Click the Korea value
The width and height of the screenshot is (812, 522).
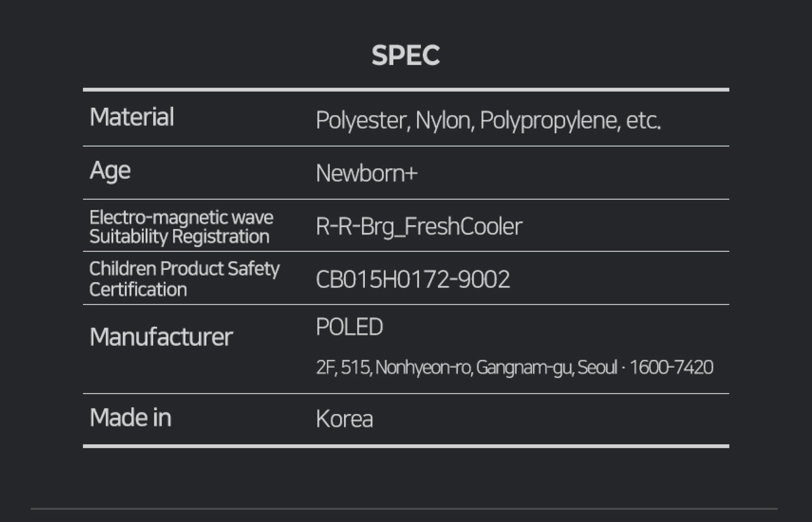(x=345, y=419)
